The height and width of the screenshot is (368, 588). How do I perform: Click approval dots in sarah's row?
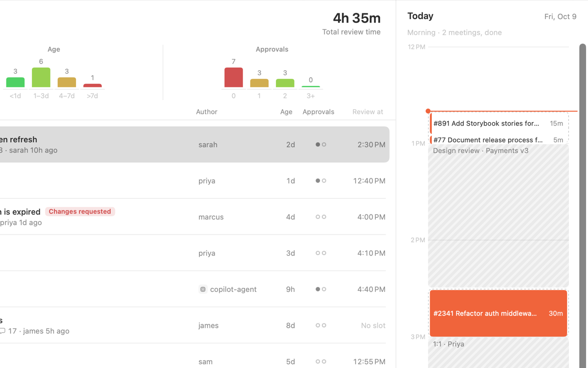point(321,145)
